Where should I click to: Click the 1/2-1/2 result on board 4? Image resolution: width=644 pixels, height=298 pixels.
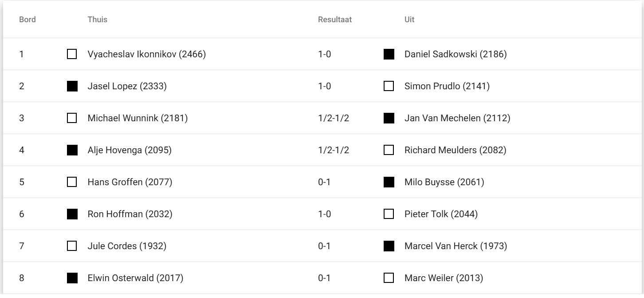click(x=334, y=150)
